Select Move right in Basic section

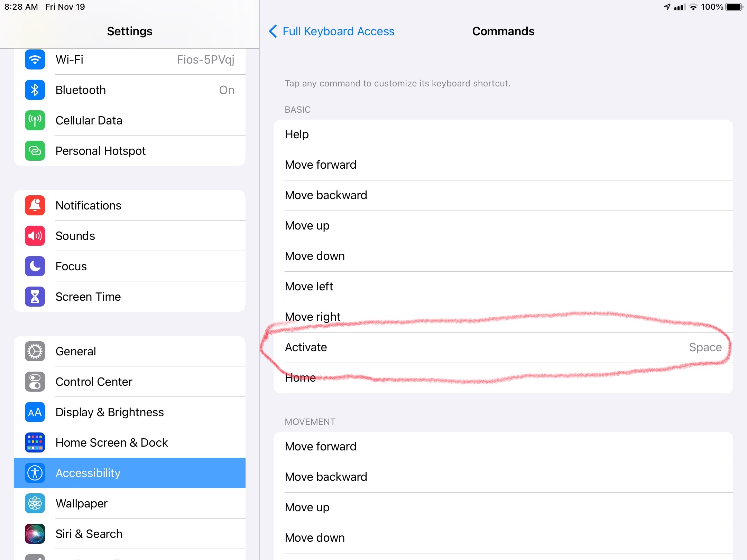coord(503,317)
